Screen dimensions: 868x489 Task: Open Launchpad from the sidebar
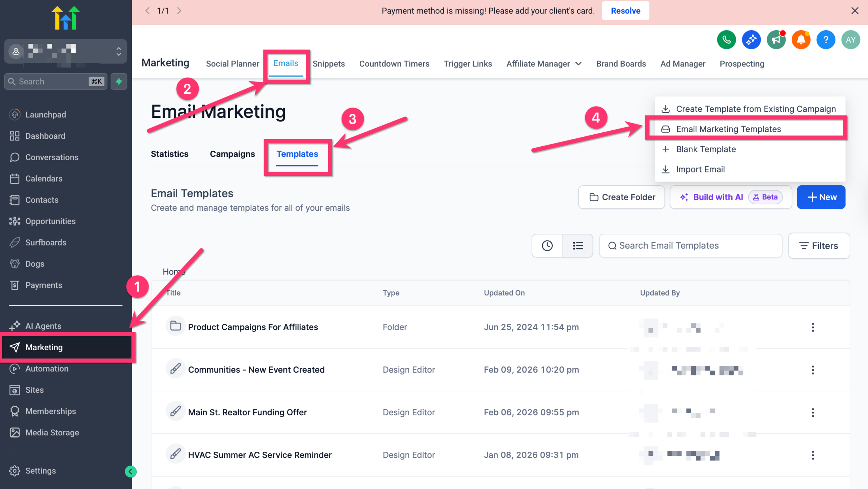click(x=46, y=114)
